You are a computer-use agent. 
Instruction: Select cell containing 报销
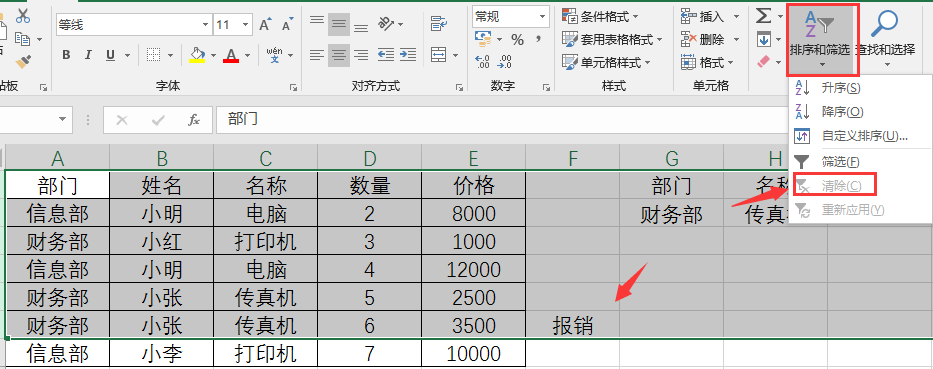pos(572,326)
